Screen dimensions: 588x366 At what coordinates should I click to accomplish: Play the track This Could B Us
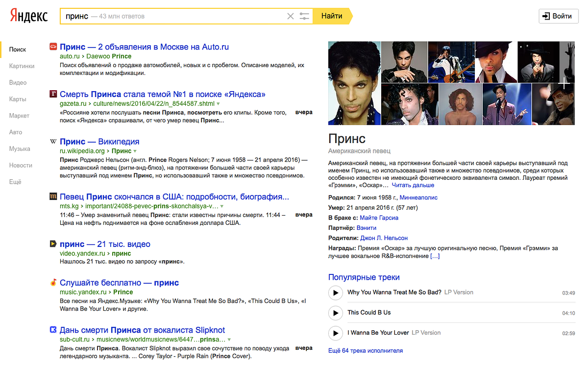click(335, 313)
